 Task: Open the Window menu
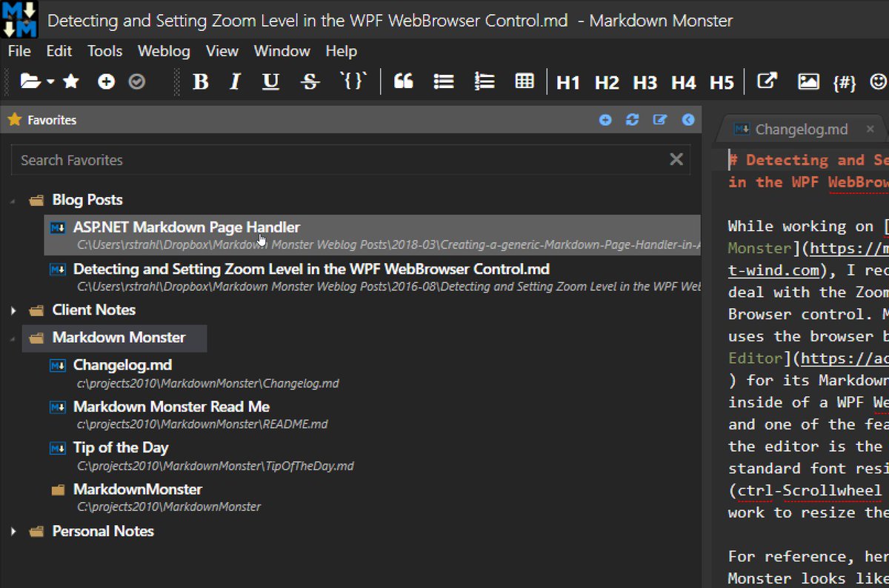282,51
